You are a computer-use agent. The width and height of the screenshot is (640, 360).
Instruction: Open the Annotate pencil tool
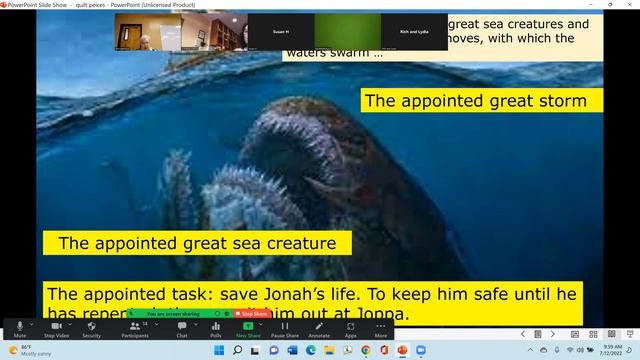(x=319, y=329)
